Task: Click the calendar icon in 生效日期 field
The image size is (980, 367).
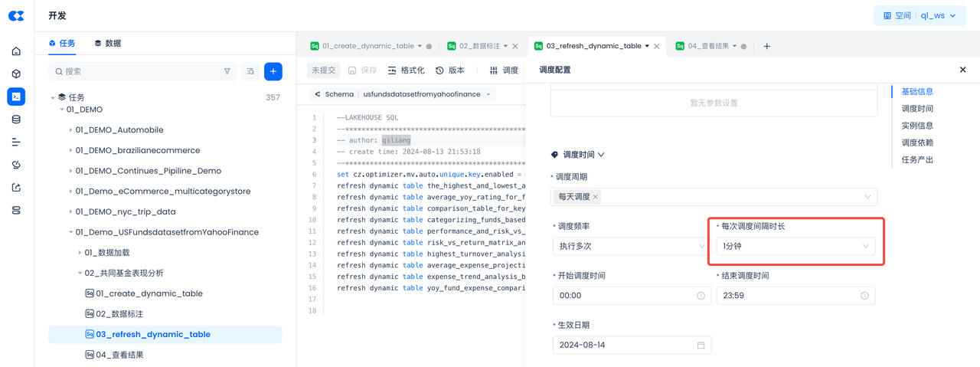Action: (701, 346)
